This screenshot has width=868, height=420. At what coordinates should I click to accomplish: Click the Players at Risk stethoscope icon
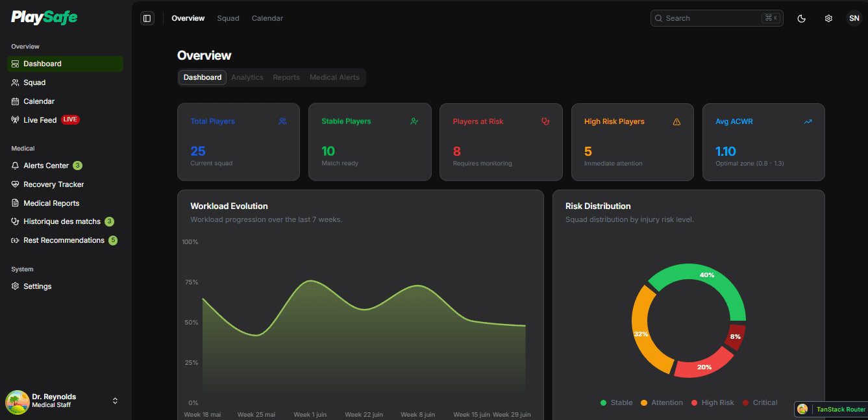click(545, 121)
